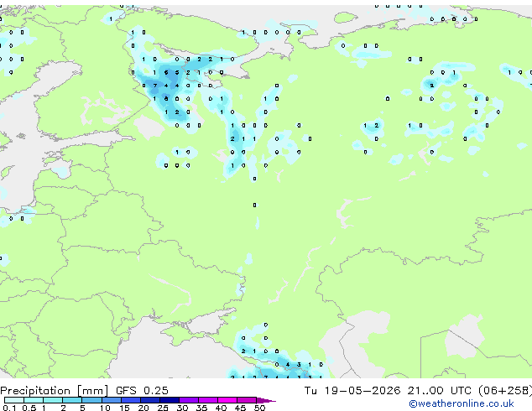Click the legend label "25"

tap(163, 408)
